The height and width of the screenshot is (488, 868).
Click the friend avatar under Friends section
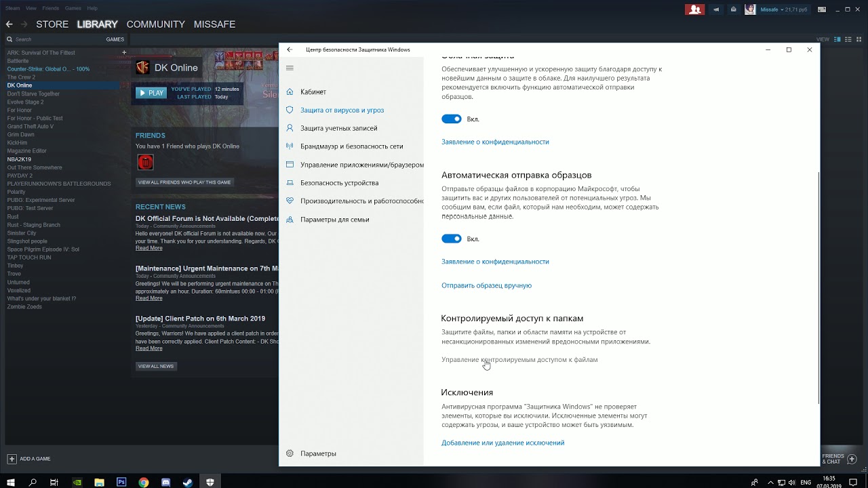point(145,162)
